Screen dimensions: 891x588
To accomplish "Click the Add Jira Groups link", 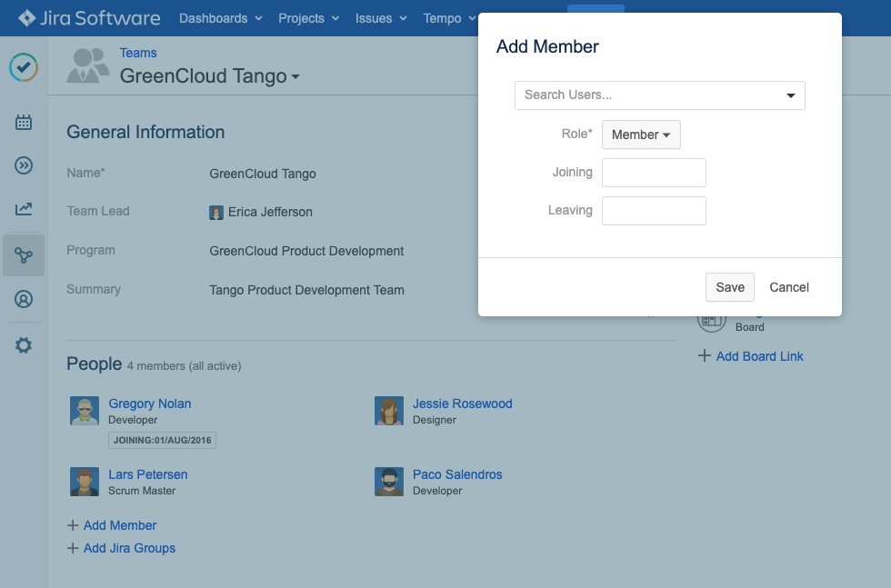I will 129,548.
